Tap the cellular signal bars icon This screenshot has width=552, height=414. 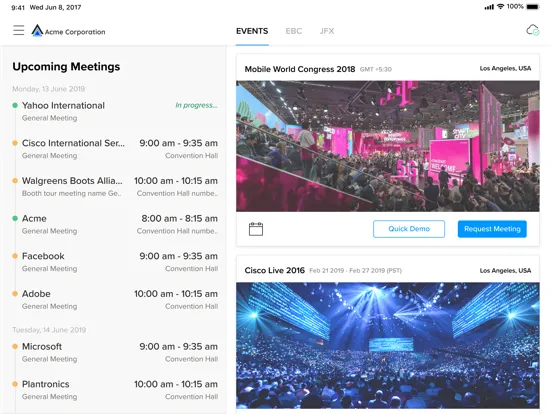pyautogui.click(x=489, y=7)
